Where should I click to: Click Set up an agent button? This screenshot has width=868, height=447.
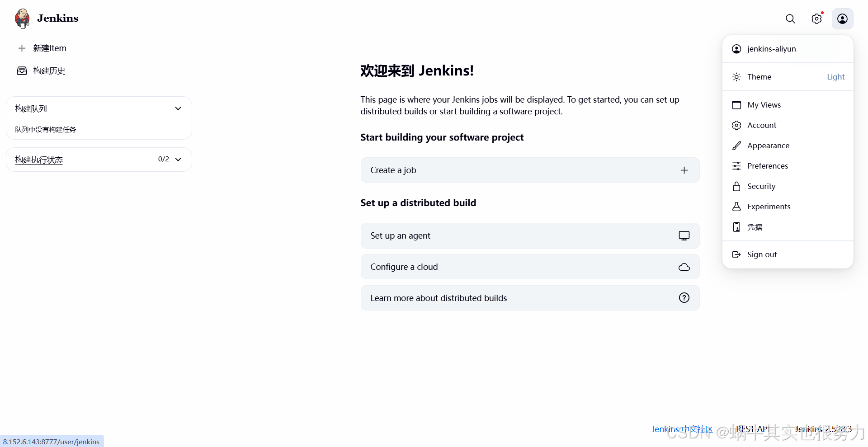pos(530,235)
